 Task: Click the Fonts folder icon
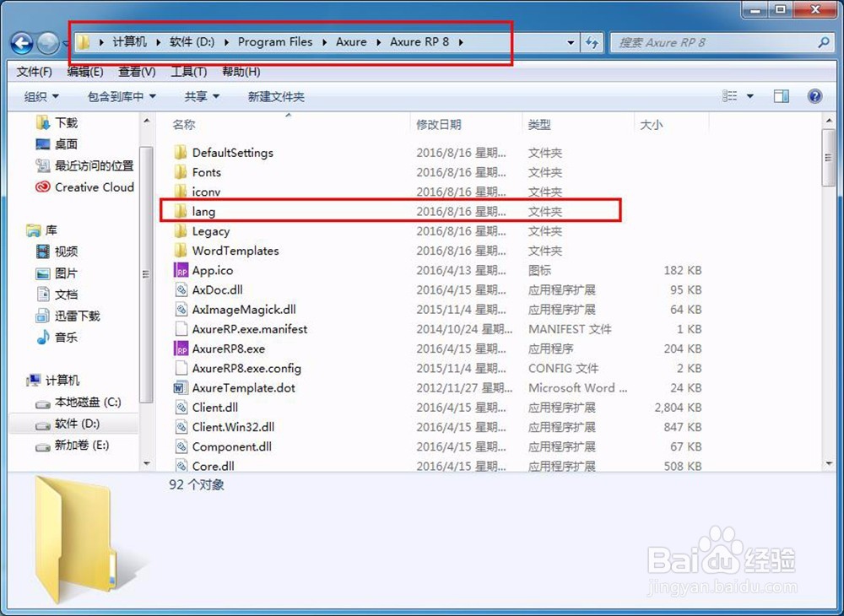click(x=181, y=172)
